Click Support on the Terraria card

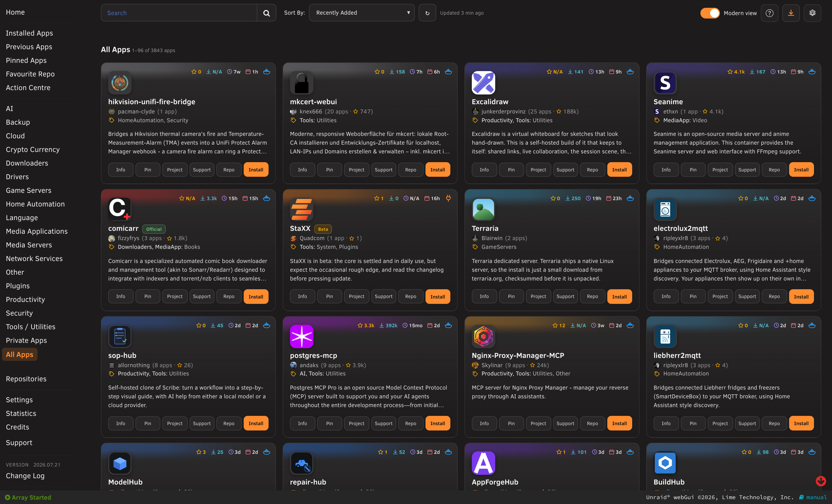click(x=565, y=296)
